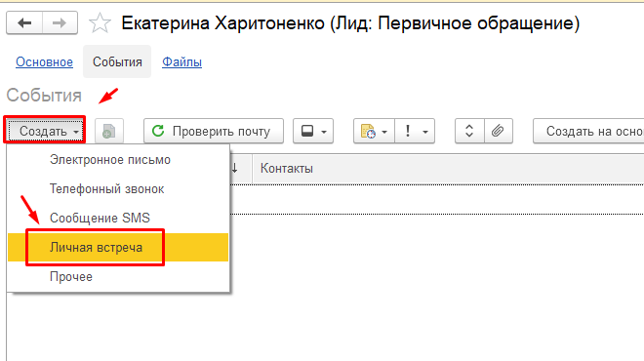This screenshot has height=361, width=644.
Task: Click the exclamation mark importance icon
Action: pos(408,131)
